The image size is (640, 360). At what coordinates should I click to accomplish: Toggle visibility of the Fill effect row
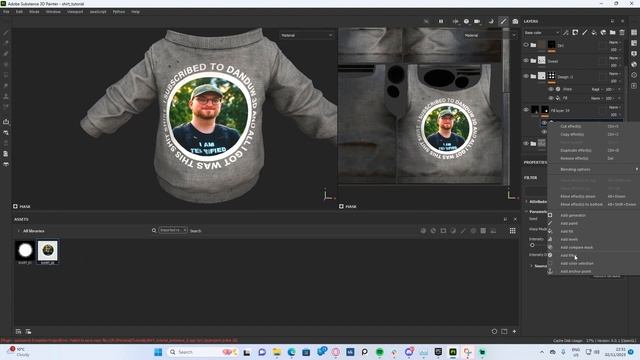coord(551,98)
